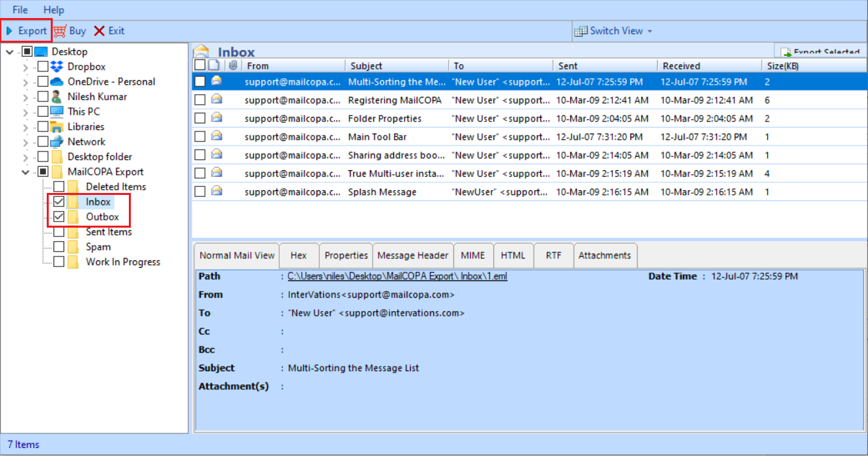The image size is (868, 456).
Task: Check the Sent Items checkbox
Action: coord(59,232)
